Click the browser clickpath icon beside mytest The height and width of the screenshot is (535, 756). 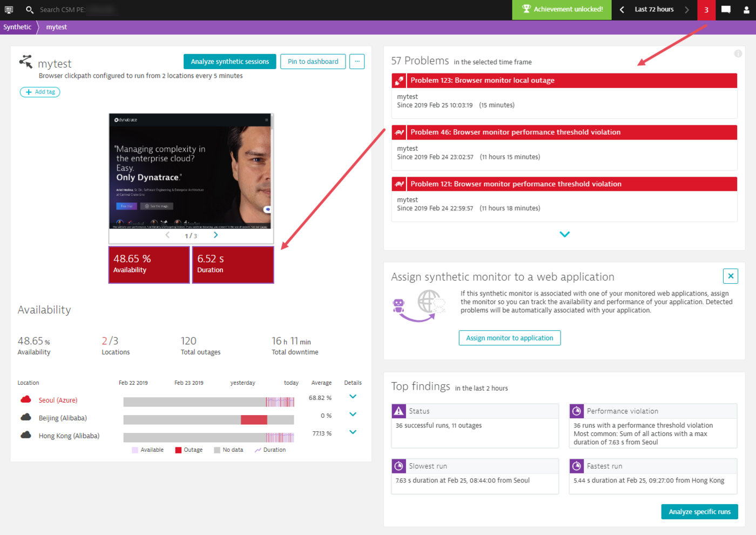pyautogui.click(x=26, y=62)
